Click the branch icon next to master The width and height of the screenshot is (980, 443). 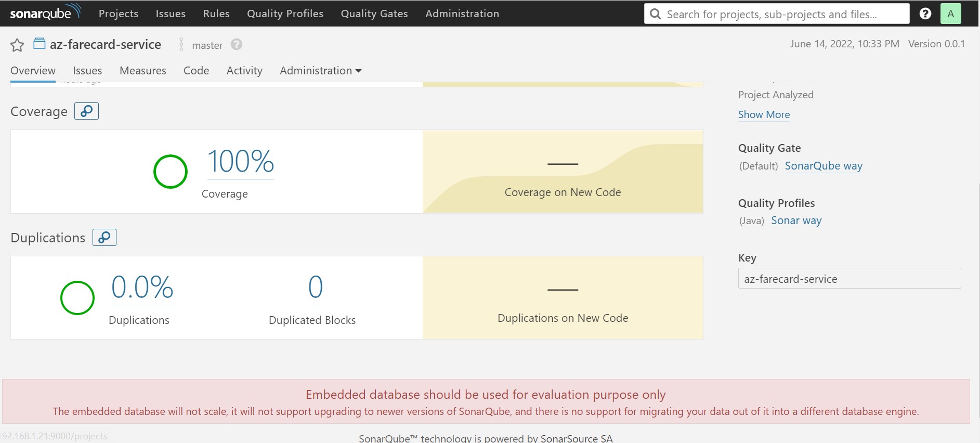(181, 45)
